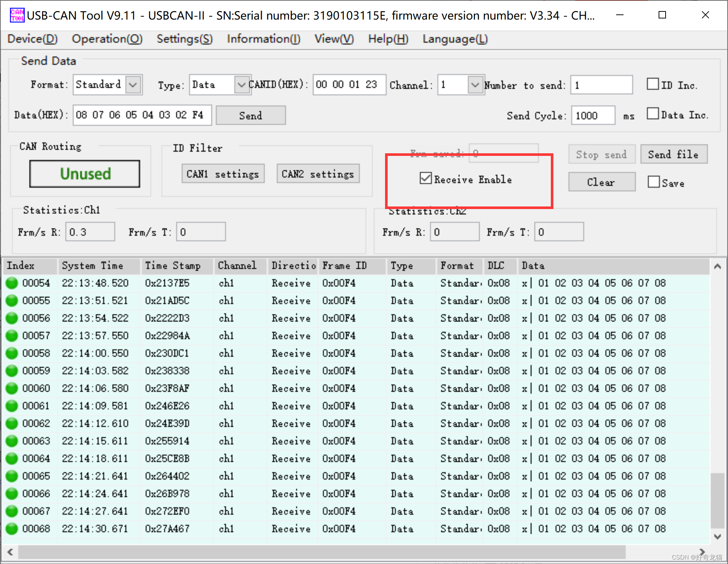Click the green status dot of row 00064
This screenshot has width=728, height=564.
coord(12,458)
